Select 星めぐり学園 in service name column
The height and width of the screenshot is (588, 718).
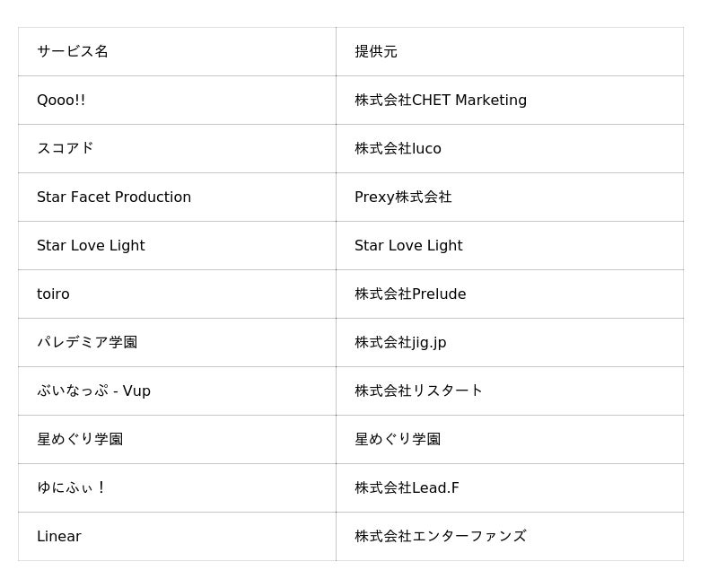click(80, 439)
